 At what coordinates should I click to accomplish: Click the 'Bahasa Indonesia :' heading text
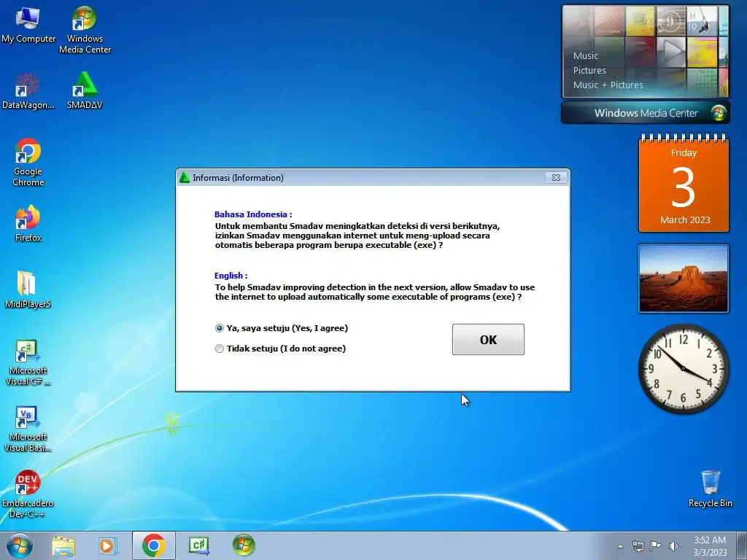coord(253,214)
